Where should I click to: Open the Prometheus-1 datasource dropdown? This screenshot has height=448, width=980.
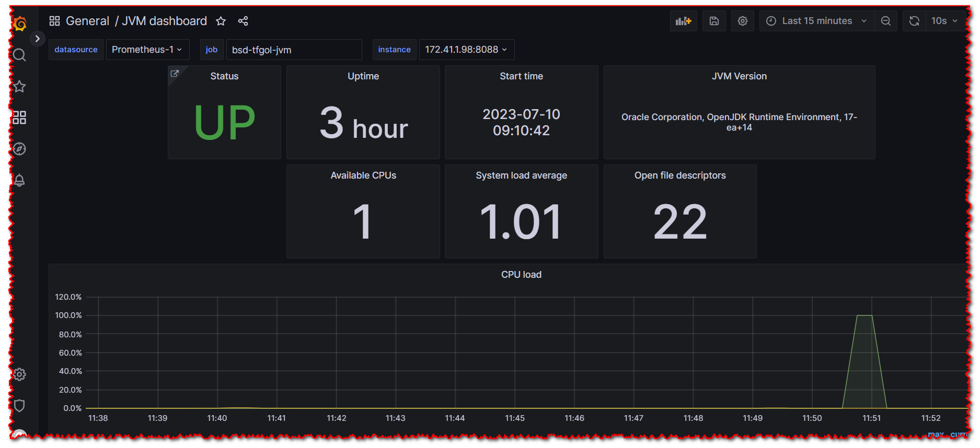pyautogui.click(x=147, y=50)
